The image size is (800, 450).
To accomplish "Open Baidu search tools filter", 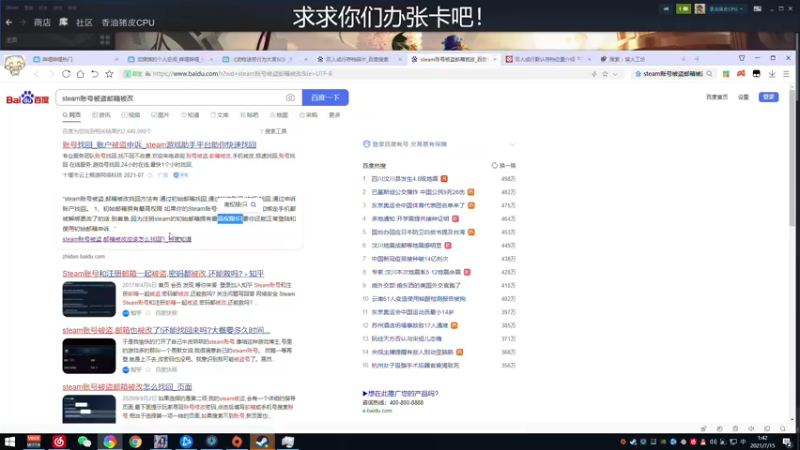I will (273, 131).
